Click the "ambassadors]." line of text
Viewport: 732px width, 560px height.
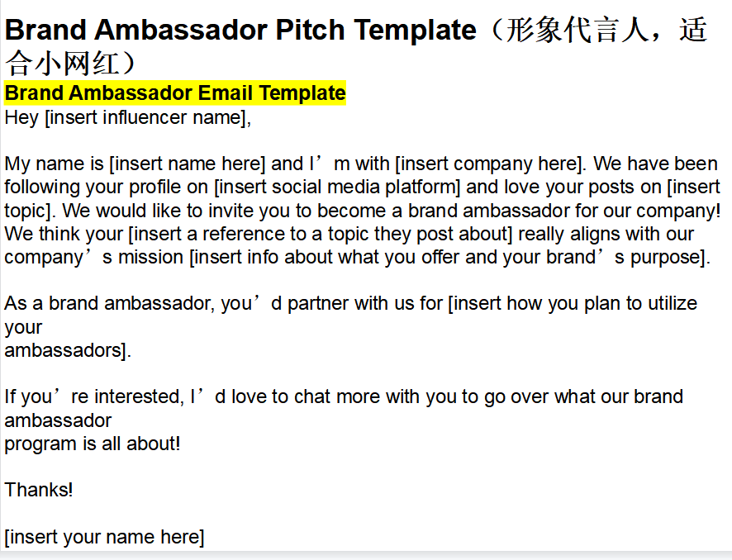pyautogui.click(x=68, y=350)
